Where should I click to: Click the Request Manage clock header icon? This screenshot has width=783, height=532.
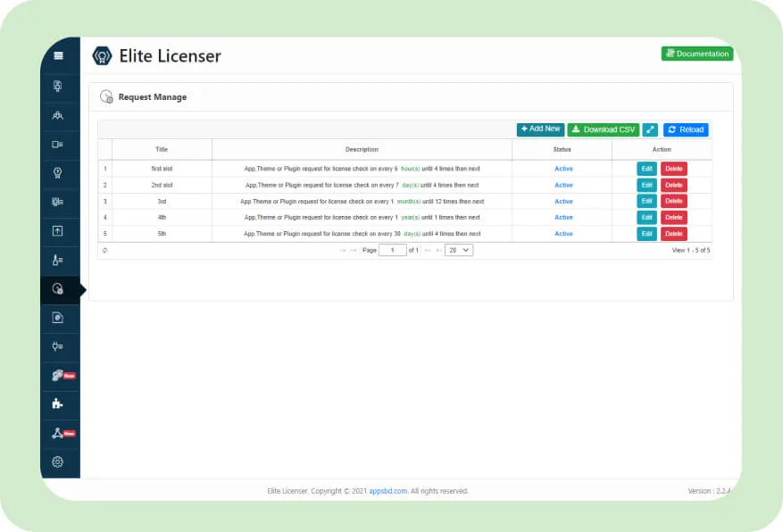click(x=106, y=96)
